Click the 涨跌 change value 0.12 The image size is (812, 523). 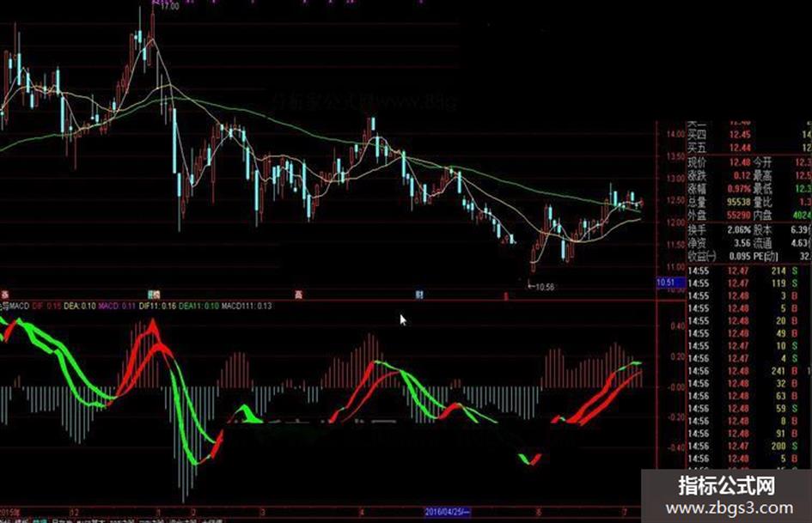click(742, 176)
